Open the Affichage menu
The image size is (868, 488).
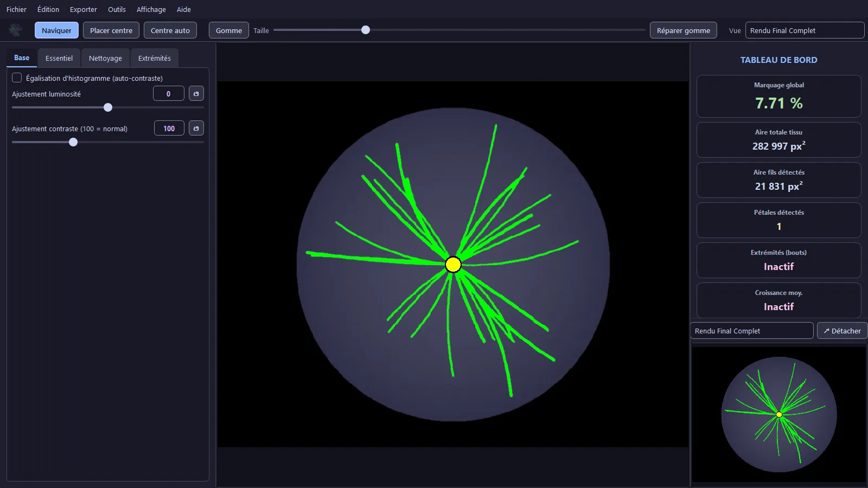coord(151,9)
